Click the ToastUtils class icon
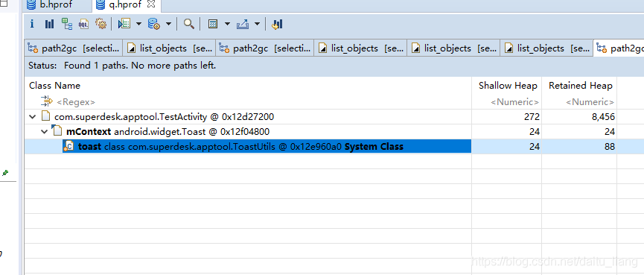 (69, 146)
